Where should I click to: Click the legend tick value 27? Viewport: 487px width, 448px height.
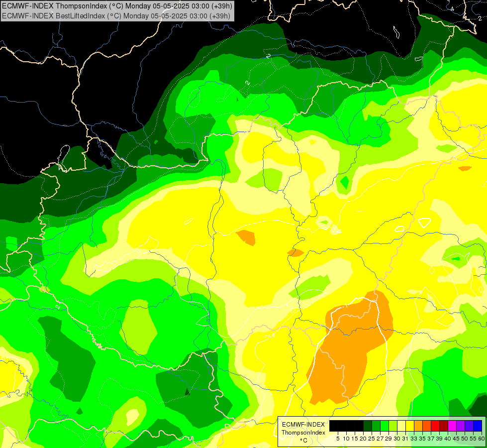click(x=380, y=439)
